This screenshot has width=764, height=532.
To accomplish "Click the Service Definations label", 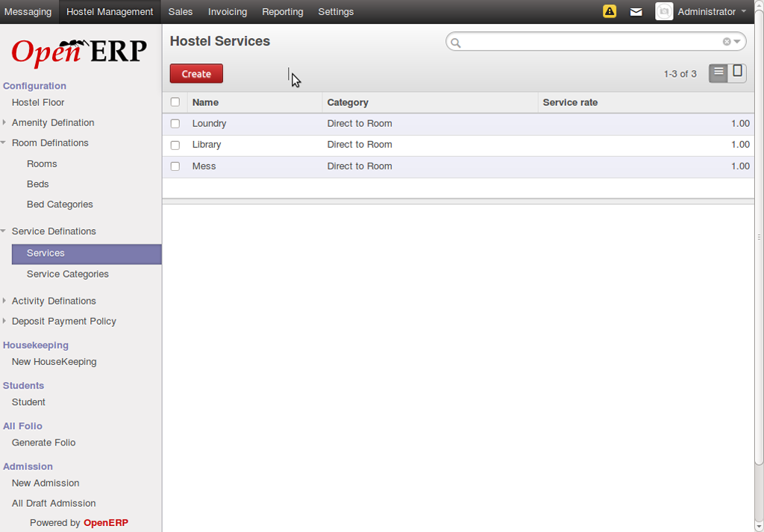I will [54, 231].
